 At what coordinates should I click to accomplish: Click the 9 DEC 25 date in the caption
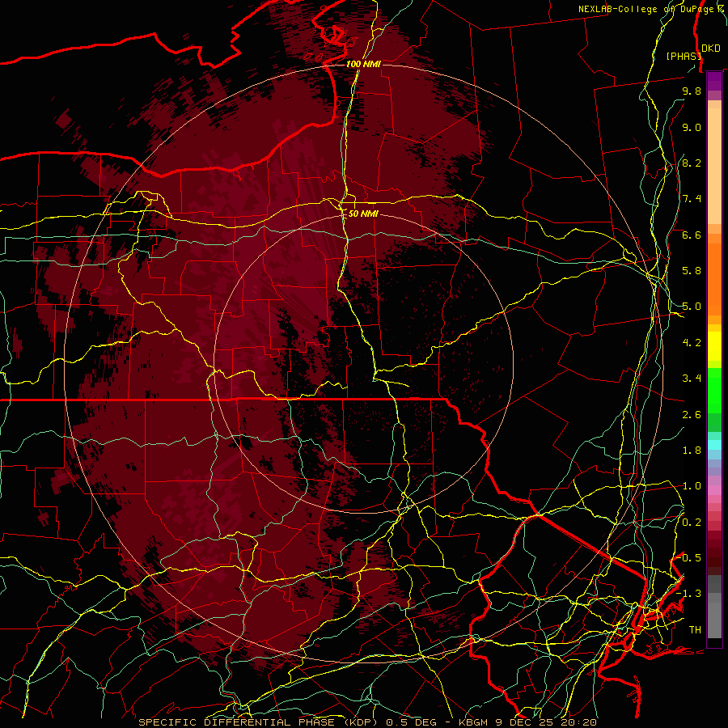pyautogui.click(x=525, y=722)
